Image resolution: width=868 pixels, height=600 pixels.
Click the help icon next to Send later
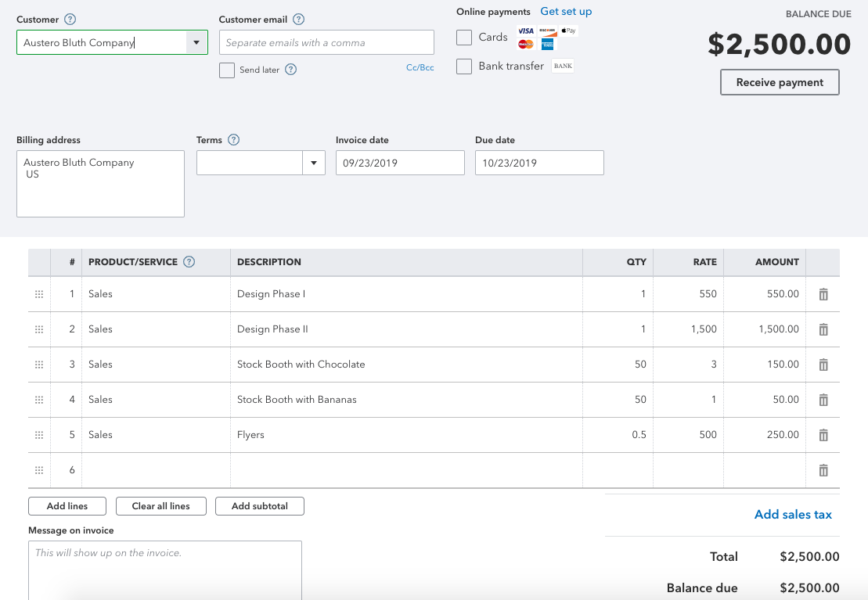coord(290,69)
